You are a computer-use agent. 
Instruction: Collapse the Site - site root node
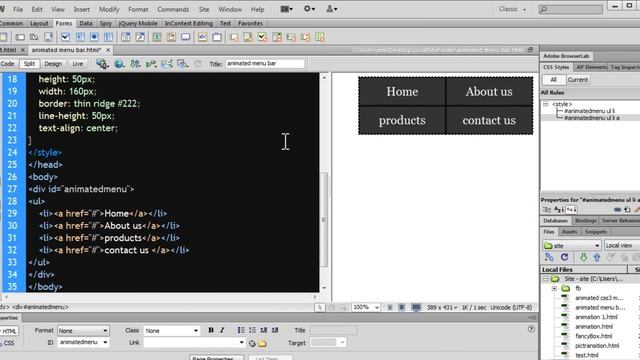tap(546, 279)
